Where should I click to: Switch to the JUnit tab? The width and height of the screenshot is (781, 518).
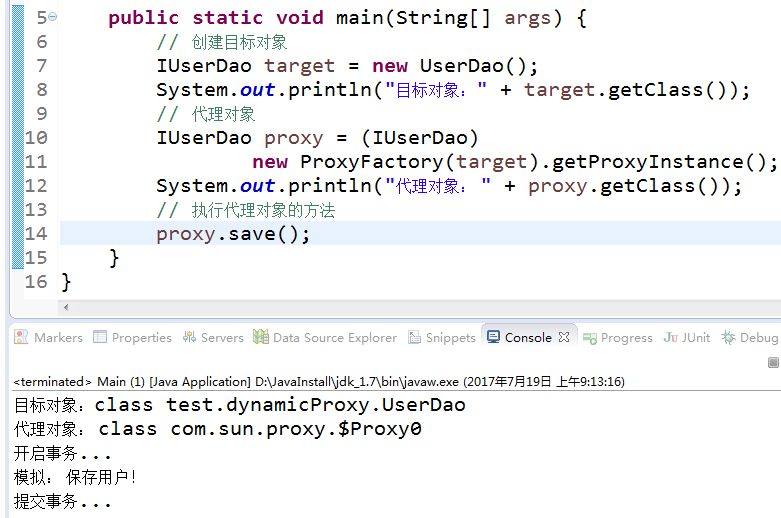687,337
